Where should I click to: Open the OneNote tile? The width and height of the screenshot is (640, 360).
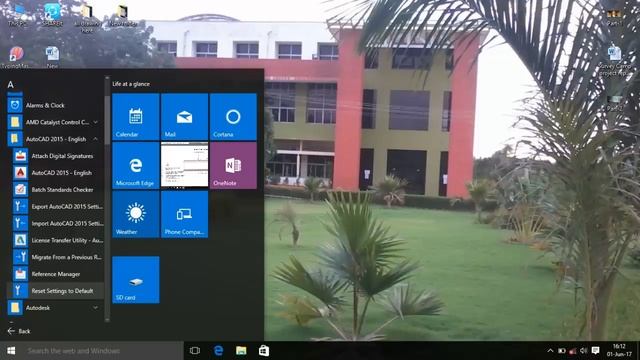point(233,165)
